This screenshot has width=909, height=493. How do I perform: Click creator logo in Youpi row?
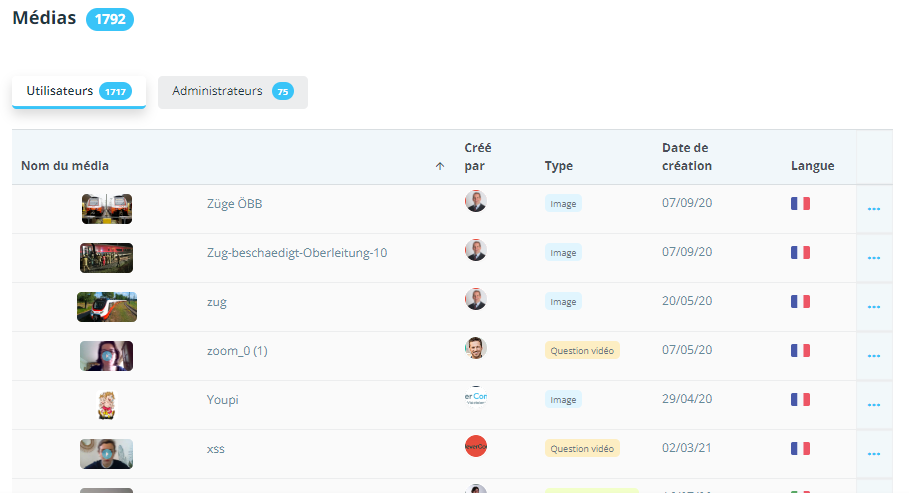pos(476,397)
